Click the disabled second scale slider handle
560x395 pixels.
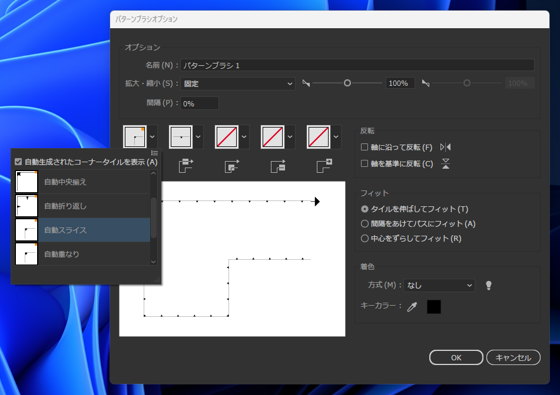coord(467,83)
